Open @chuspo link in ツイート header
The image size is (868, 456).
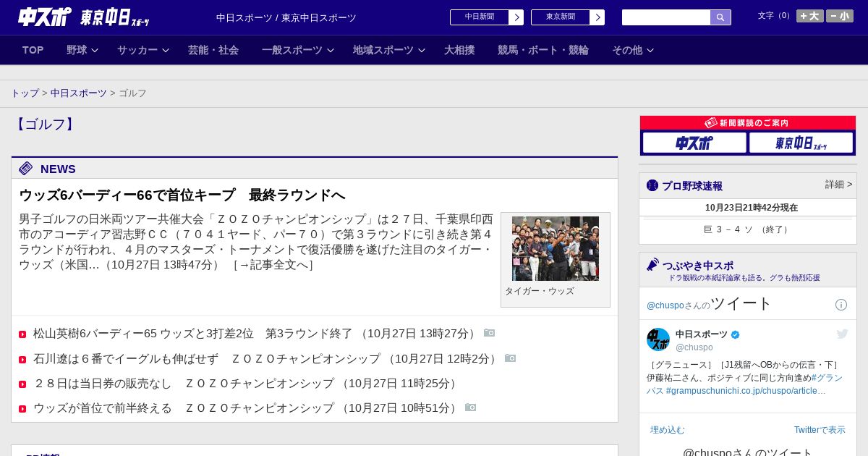665,305
